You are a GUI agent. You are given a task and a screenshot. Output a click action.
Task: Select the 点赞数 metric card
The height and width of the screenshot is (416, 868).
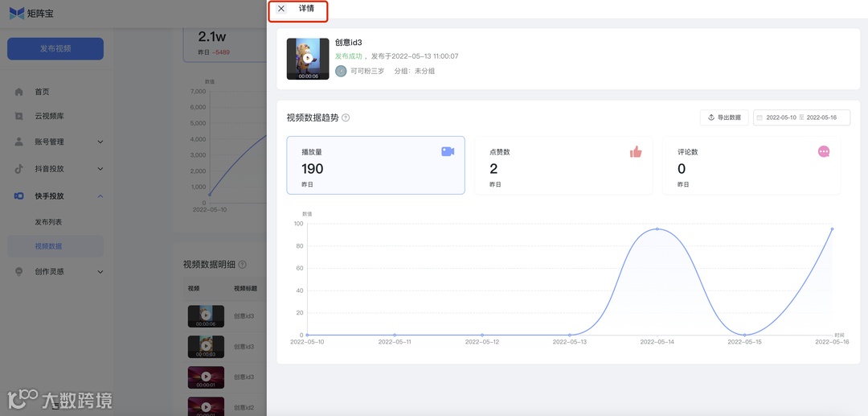point(563,165)
